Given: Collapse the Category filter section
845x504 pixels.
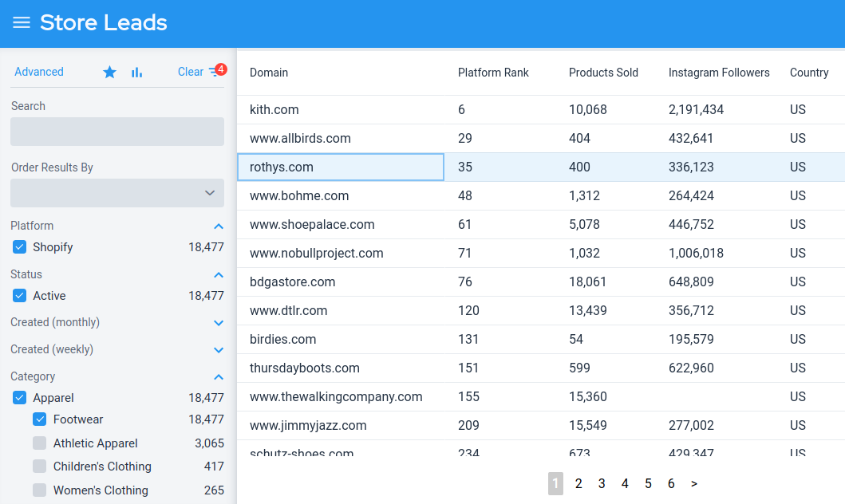Looking at the screenshot, I should (x=219, y=377).
